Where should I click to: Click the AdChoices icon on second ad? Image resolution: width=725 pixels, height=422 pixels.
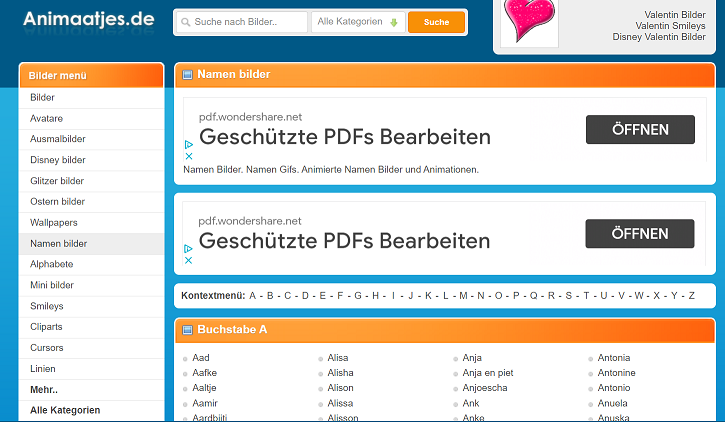189,248
